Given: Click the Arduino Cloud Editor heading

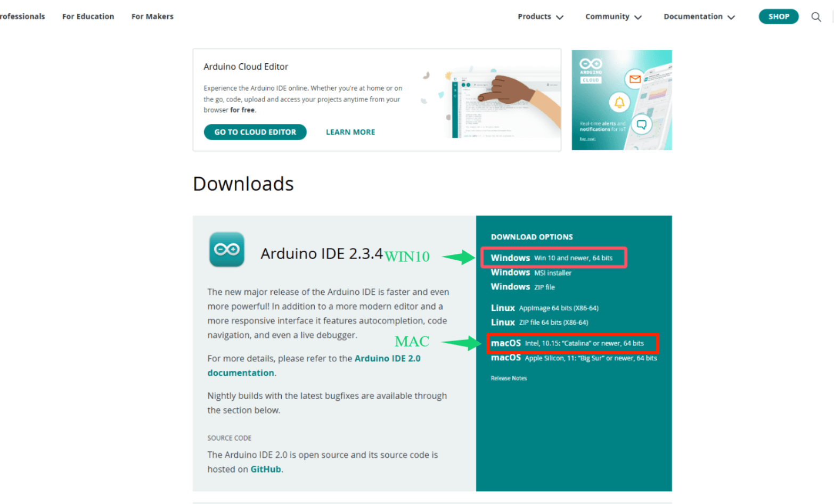Looking at the screenshot, I should [246, 67].
